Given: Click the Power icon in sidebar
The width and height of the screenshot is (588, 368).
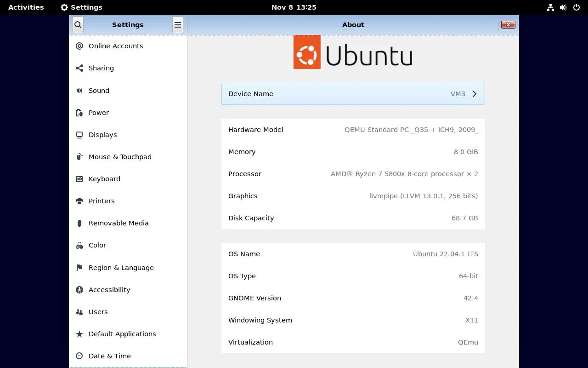Looking at the screenshot, I should [x=79, y=113].
